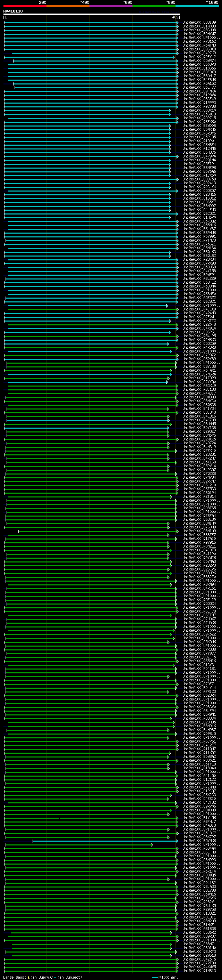Select hit label UniRef100_Q5EF77
The width and height of the screenshot is (222, 980).
(199, 88)
